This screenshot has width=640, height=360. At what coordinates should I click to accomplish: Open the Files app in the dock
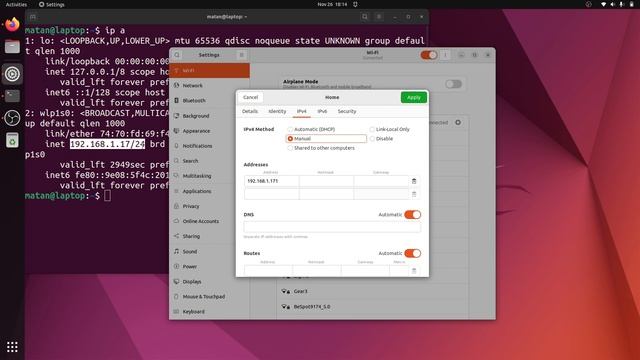tap(12, 47)
